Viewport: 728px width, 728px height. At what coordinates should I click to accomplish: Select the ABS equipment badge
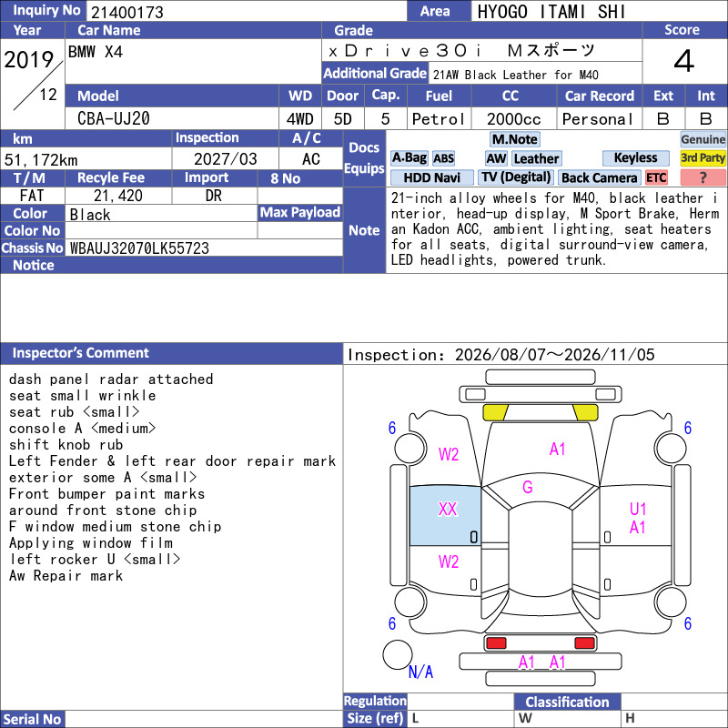443,158
